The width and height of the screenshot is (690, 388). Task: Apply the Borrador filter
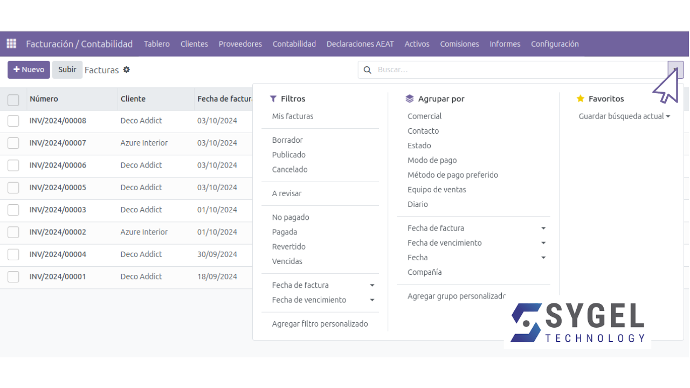pos(287,140)
